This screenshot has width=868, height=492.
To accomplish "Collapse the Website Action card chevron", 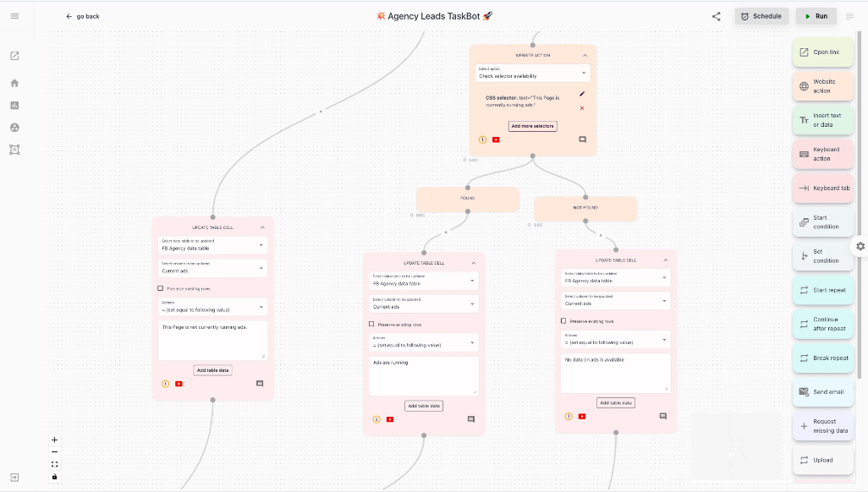I will (x=585, y=55).
